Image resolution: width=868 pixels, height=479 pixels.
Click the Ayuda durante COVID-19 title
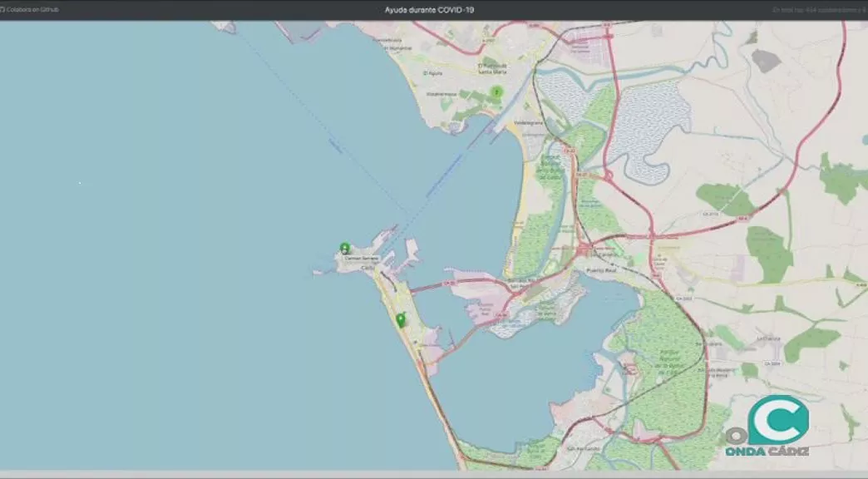[x=430, y=10]
